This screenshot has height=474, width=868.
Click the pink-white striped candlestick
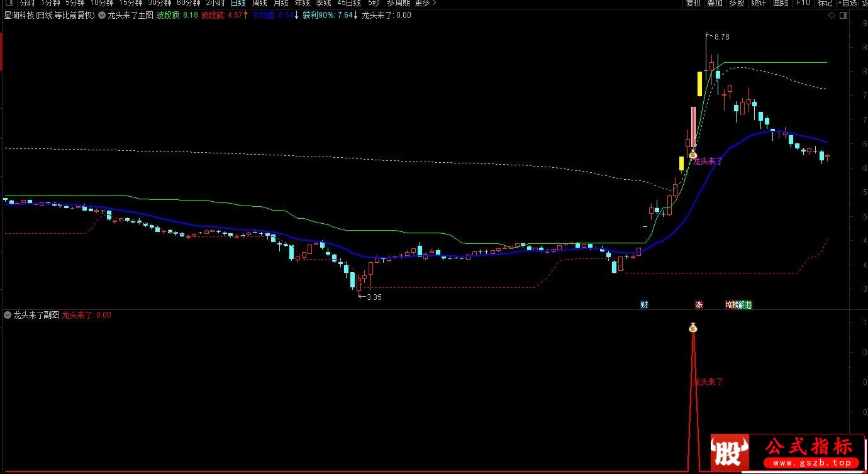(x=693, y=126)
